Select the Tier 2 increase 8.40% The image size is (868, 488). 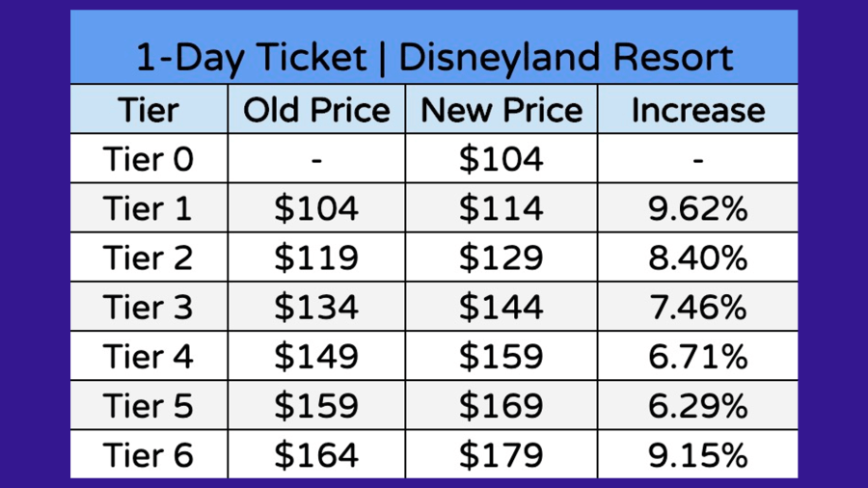coord(697,258)
